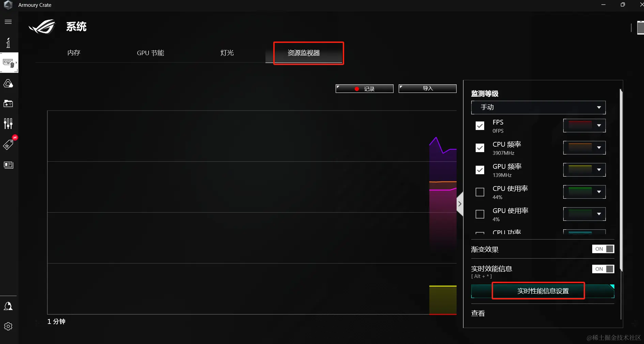Click the Armoury Crate title bar logo
The image size is (644, 344).
[8, 5]
